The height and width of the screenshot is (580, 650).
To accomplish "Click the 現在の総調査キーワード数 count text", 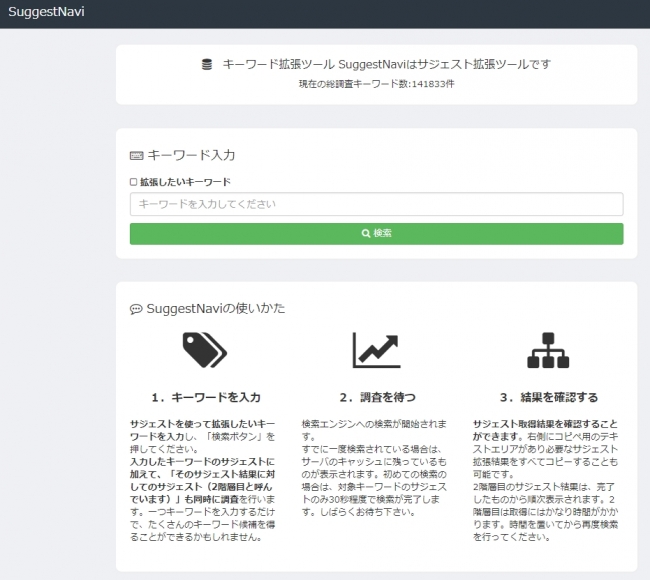I will coord(376,84).
